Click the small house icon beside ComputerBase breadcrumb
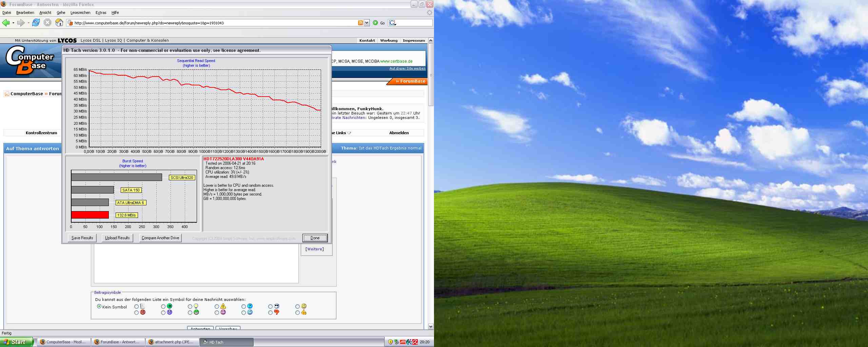This screenshot has height=347, width=868. (x=7, y=94)
